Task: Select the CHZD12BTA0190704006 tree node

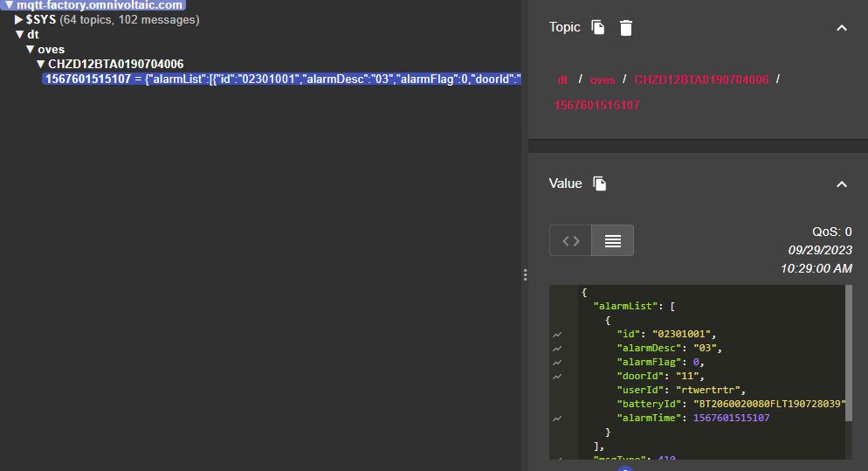Action: tap(115, 64)
